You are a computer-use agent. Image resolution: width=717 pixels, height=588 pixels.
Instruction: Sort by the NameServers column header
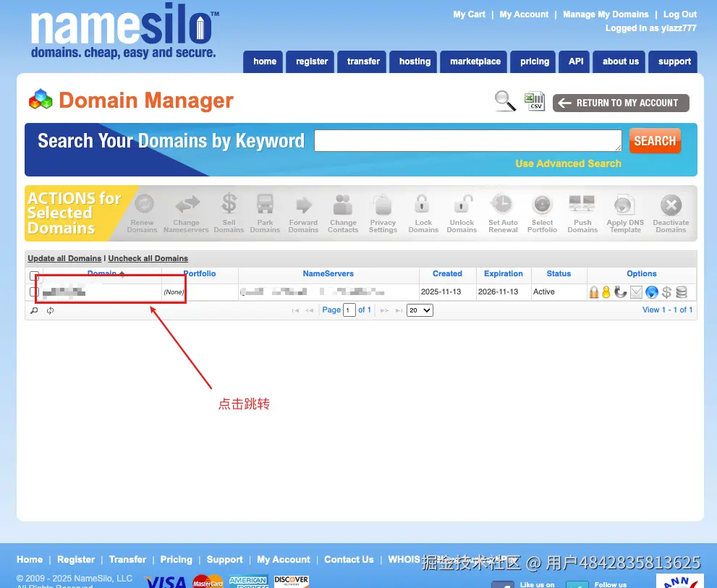click(x=328, y=273)
